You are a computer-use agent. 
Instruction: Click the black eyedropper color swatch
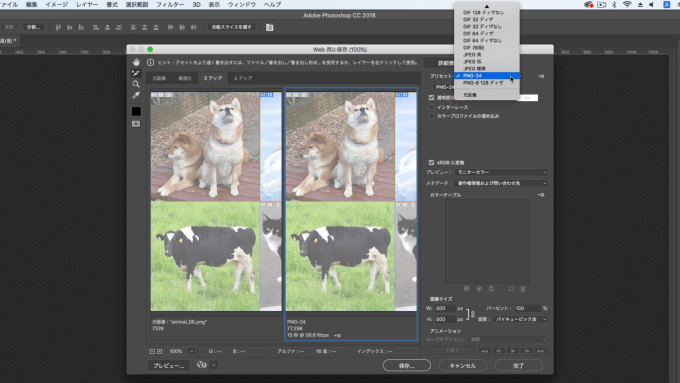click(x=136, y=111)
